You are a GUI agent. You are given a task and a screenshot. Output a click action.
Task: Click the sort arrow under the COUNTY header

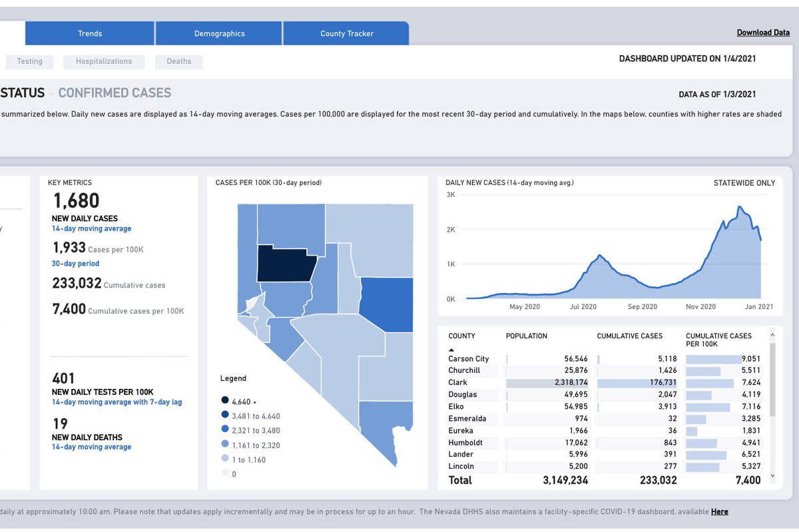point(452,349)
